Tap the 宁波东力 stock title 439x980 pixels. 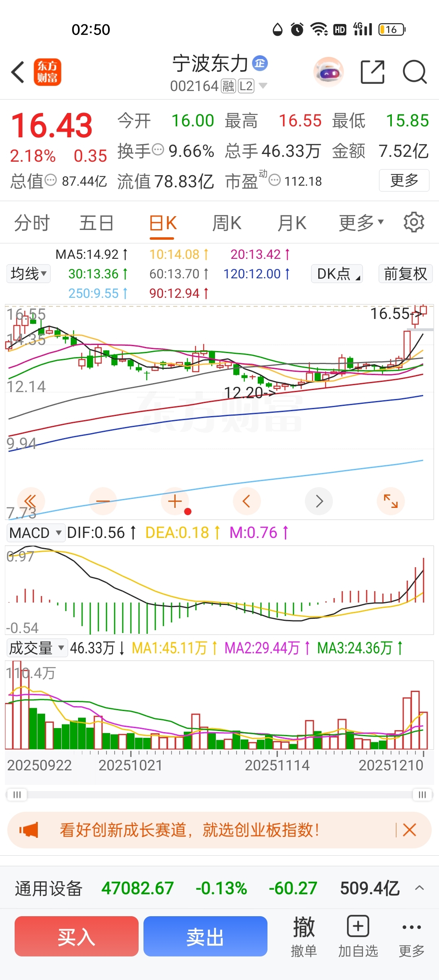210,63
